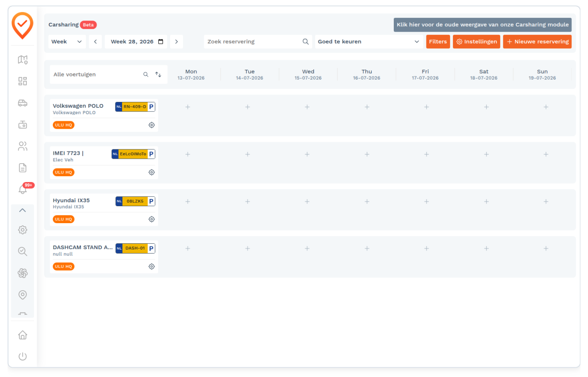This screenshot has height=377, width=588.
Task: Select the Hyundai IX35 vehicle name
Action: (x=71, y=200)
